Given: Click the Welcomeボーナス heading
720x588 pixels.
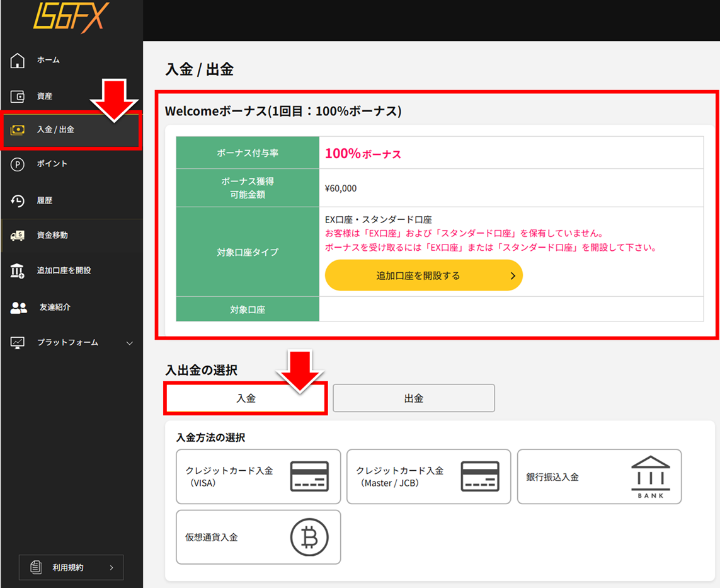Looking at the screenshot, I should coord(283,111).
